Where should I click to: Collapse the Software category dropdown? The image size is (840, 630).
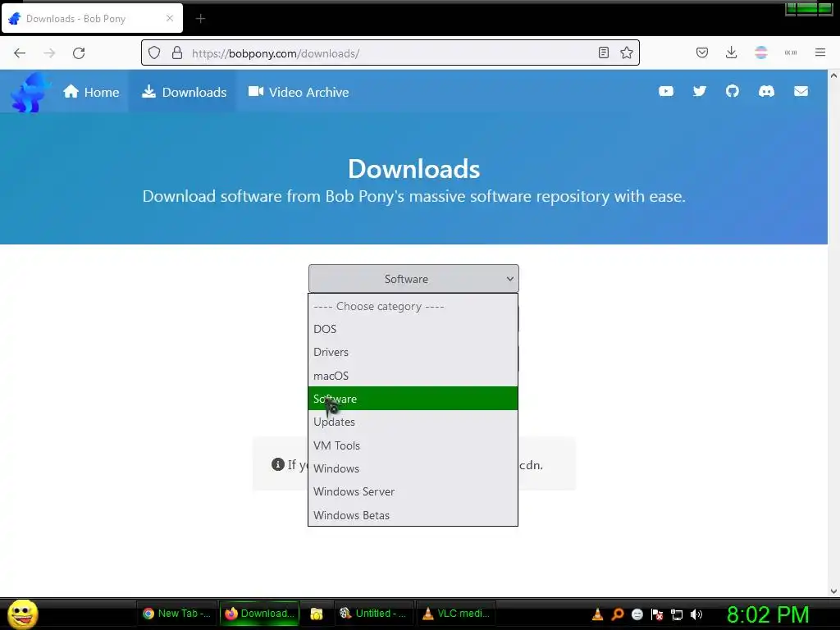click(413, 279)
